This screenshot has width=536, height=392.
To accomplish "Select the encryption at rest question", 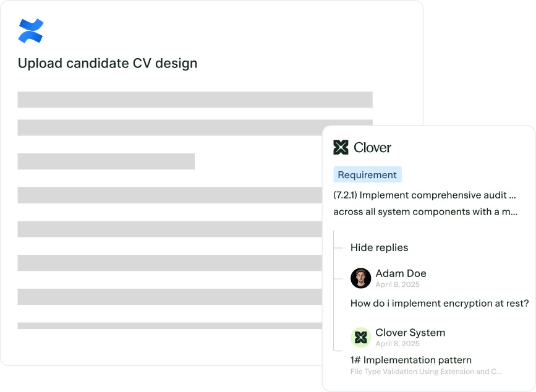I will coord(440,303).
